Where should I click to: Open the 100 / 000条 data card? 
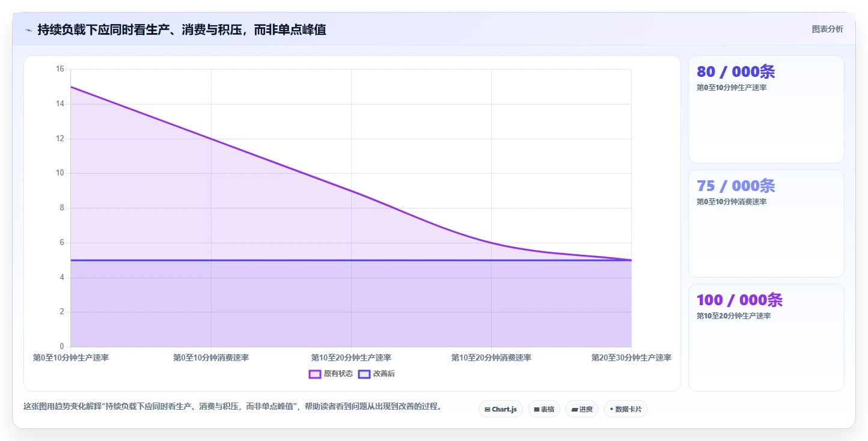766,338
